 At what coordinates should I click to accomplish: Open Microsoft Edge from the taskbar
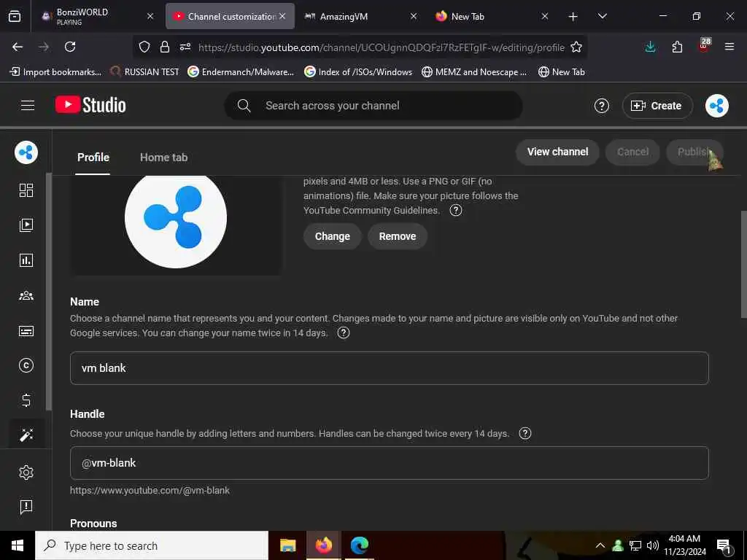(x=359, y=545)
